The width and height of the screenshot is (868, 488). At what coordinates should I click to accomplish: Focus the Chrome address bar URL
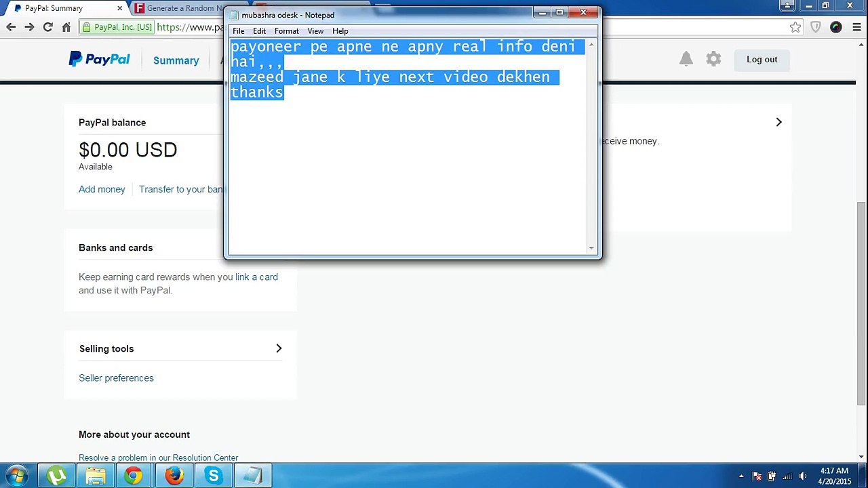coord(190,27)
